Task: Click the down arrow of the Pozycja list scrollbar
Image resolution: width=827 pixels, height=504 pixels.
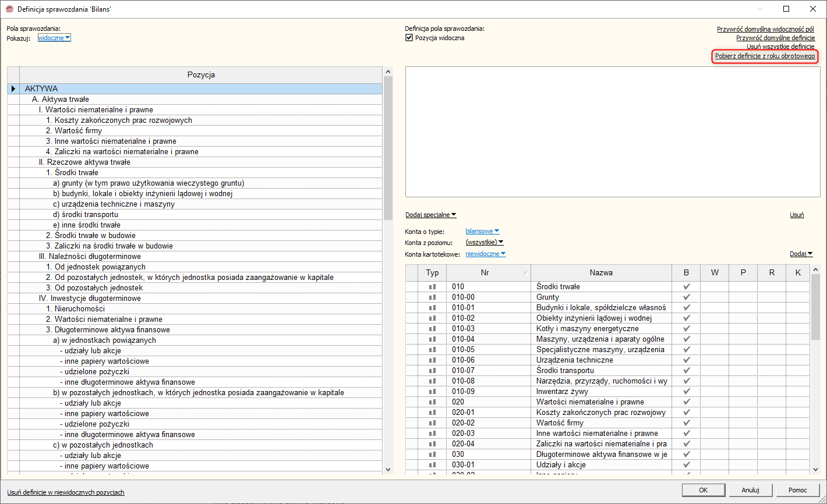Action: [x=388, y=469]
